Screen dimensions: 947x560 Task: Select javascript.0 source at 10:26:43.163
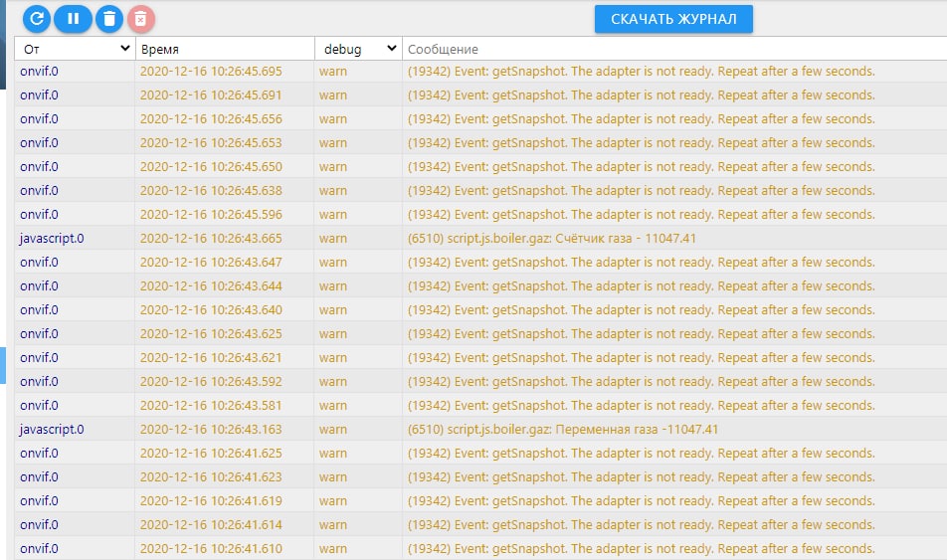(52, 430)
